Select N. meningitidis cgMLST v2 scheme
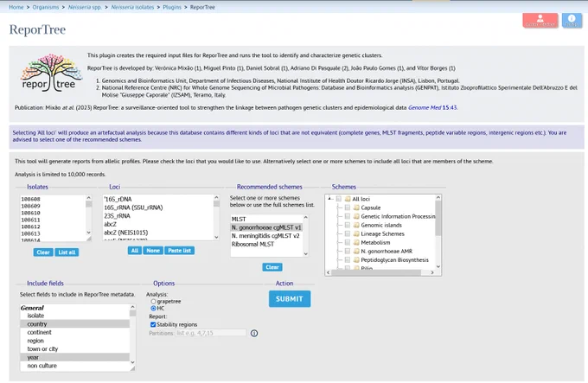588x383 pixels. [265, 236]
